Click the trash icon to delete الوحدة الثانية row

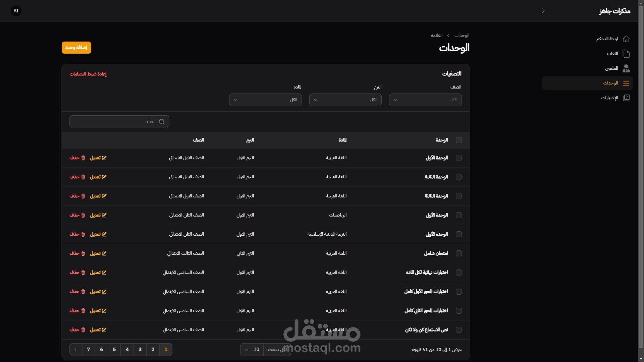tap(83, 177)
